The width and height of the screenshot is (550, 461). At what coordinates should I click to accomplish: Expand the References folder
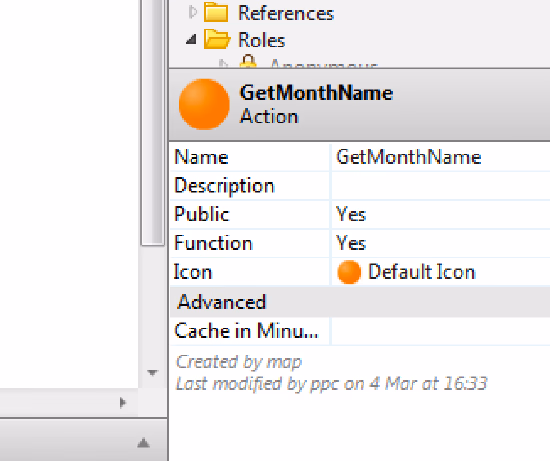tap(192, 12)
